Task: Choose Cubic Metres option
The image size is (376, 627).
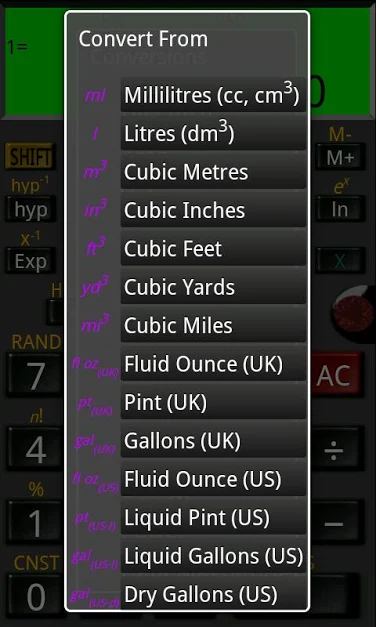Action: pos(213,172)
